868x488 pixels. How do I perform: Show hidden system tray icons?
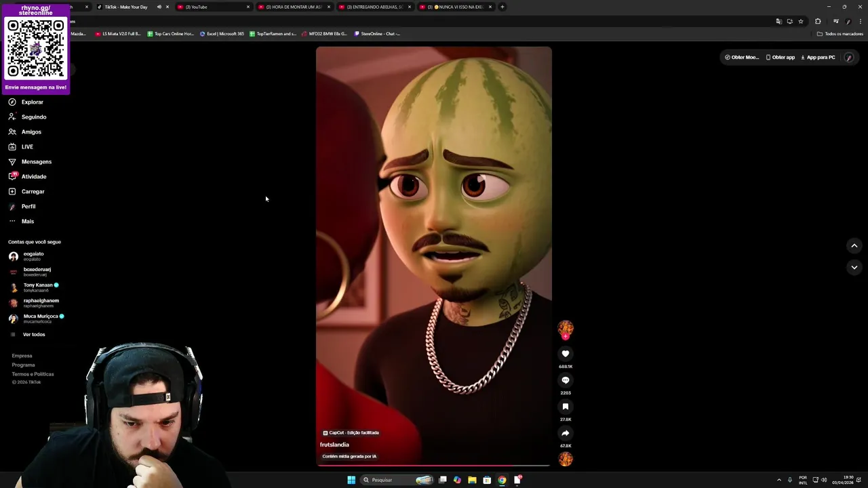pos(778,480)
